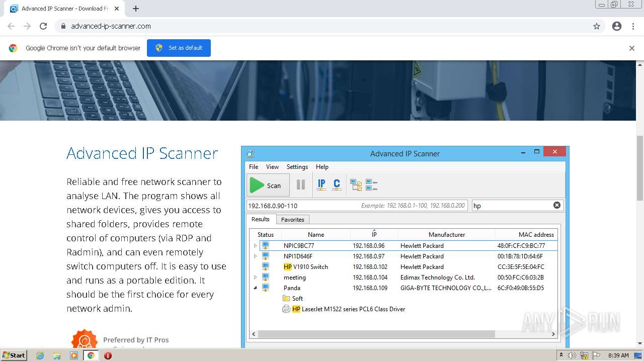Open the Help menu in the scanner

point(322,167)
